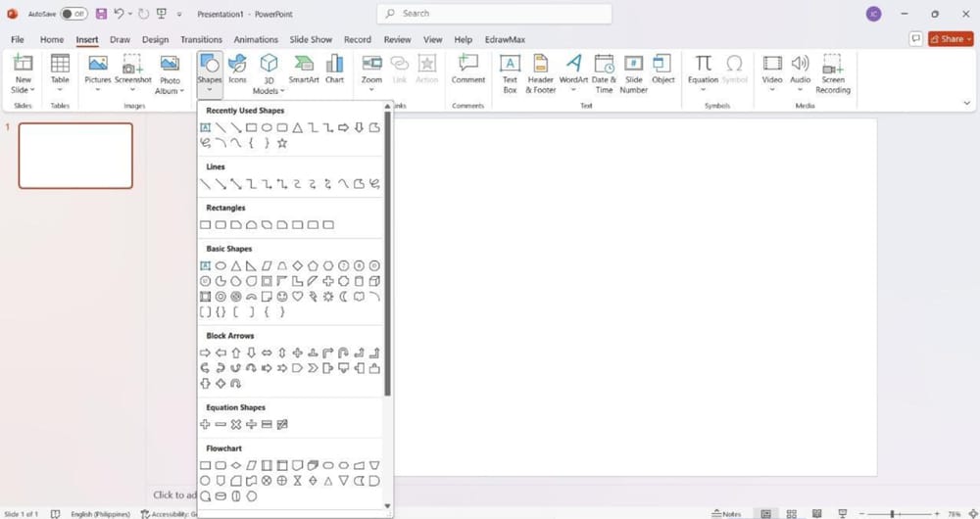Adjust the zoom slider in status bar

tap(893, 514)
